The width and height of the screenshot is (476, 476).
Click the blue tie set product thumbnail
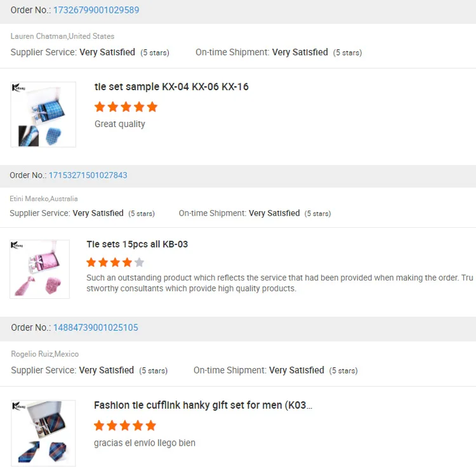pyautogui.click(x=43, y=115)
